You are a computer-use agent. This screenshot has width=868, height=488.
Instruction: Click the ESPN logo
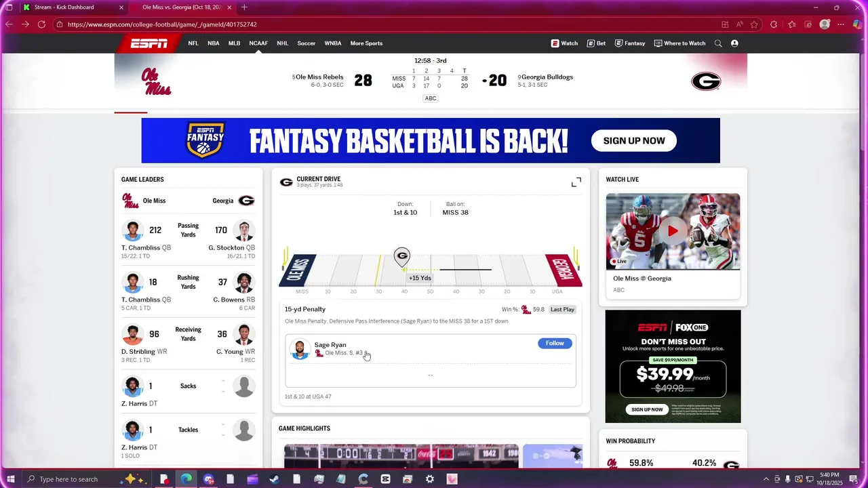(149, 43)
